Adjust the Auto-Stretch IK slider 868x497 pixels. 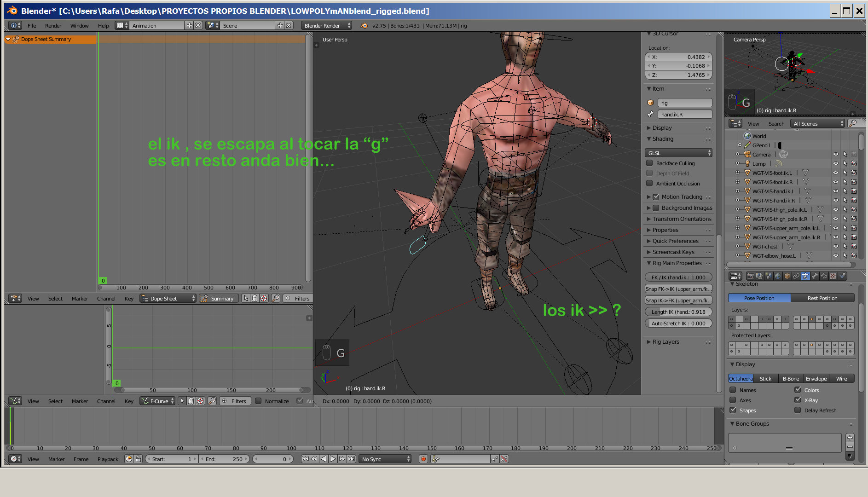click(678, 324)
